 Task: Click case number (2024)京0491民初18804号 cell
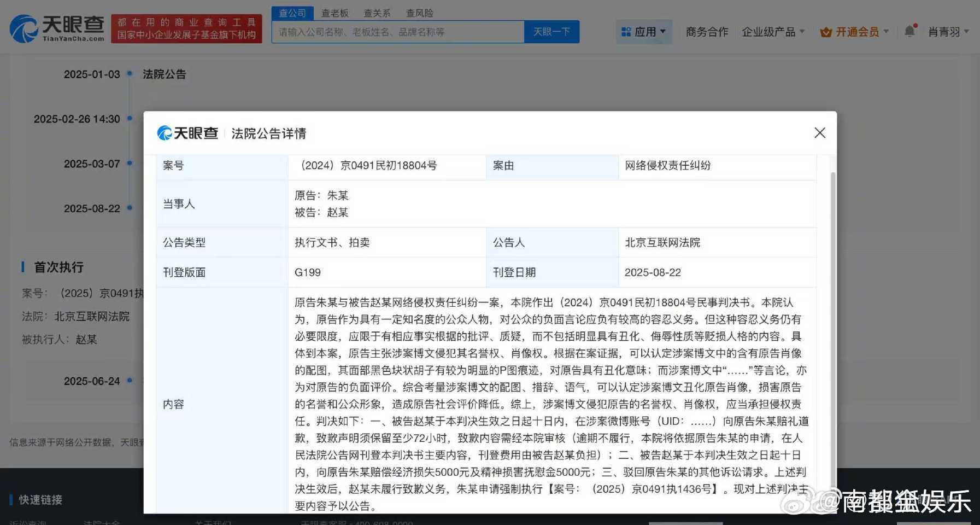pyautogui.click(x=386, y=165)
